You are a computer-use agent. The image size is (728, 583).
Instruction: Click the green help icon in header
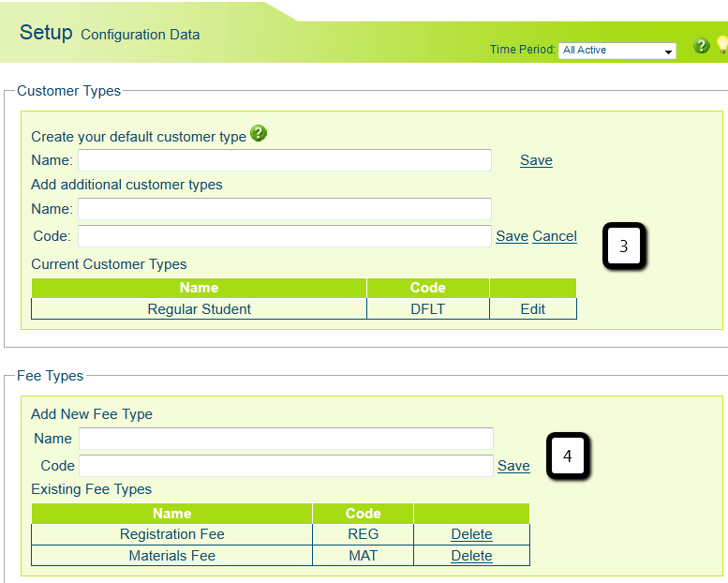(x=701, y=46)
